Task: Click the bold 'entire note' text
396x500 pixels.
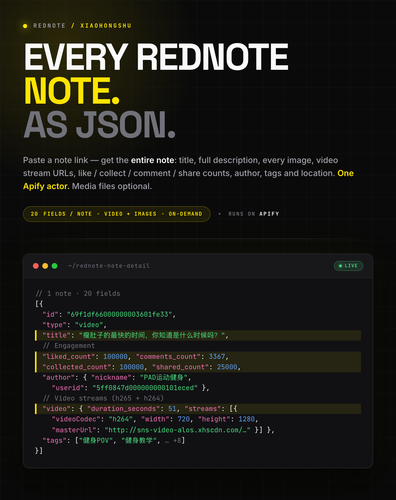Action: click(x=152, y=160)
